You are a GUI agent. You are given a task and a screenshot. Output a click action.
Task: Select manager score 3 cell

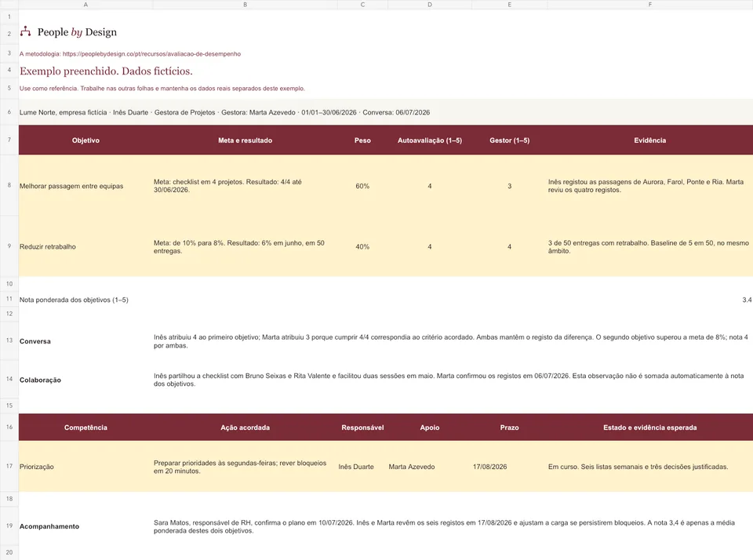[510, 185]
